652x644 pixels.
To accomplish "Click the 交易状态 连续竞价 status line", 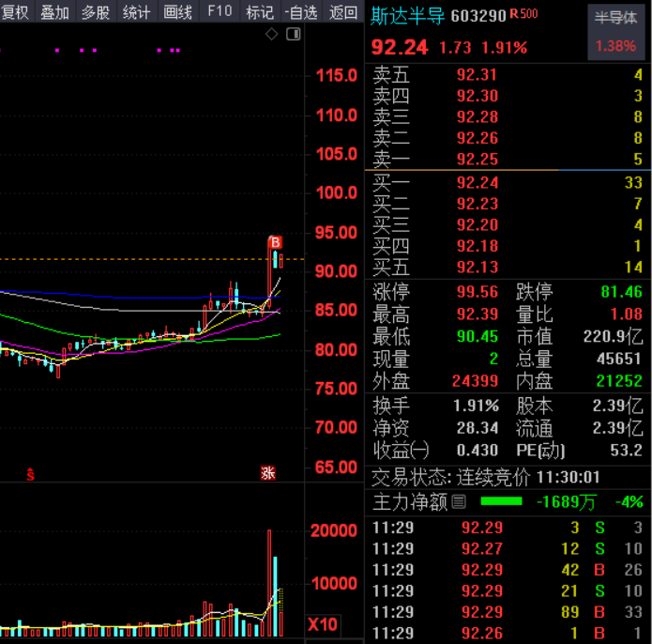I will click(485, 477).
